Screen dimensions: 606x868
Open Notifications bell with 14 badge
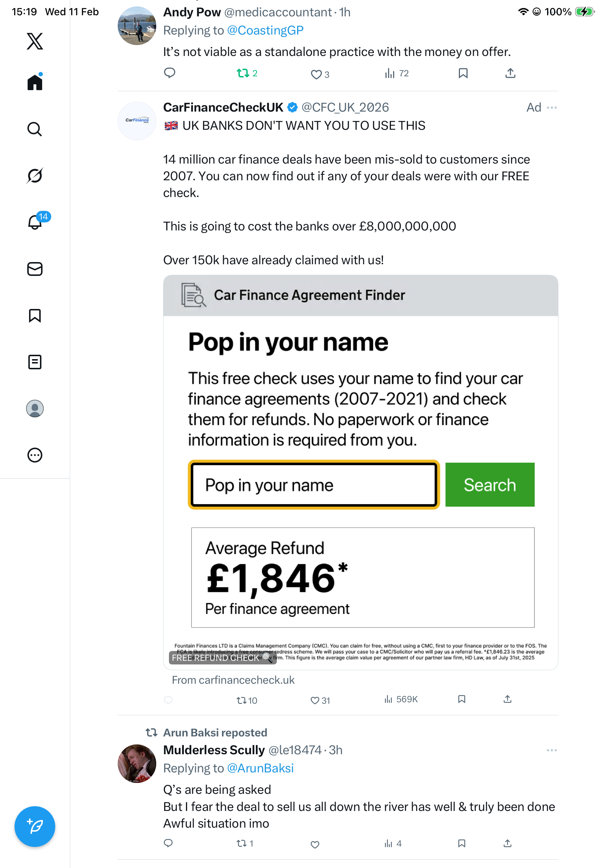point(35,222)
